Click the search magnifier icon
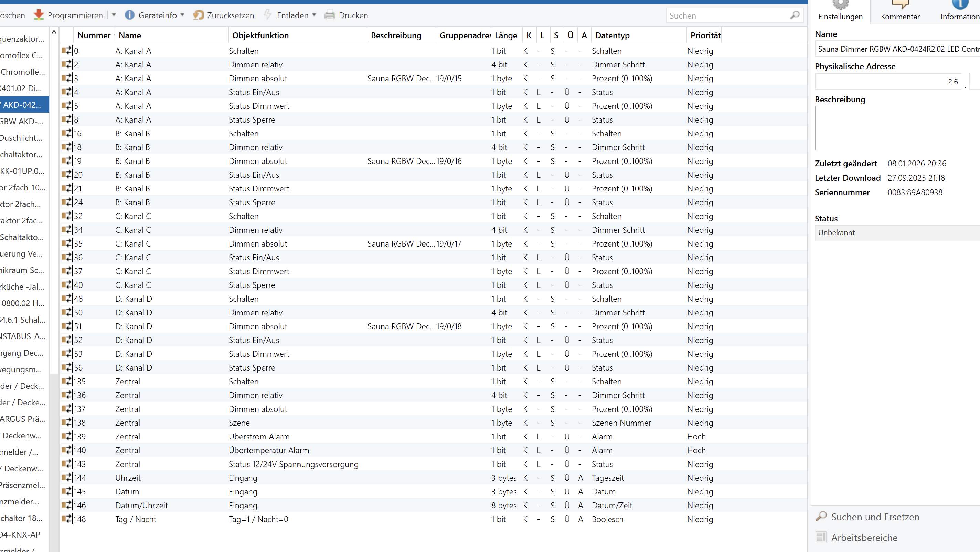The height and width of the screenshot is (552, 980). (795, 15)
